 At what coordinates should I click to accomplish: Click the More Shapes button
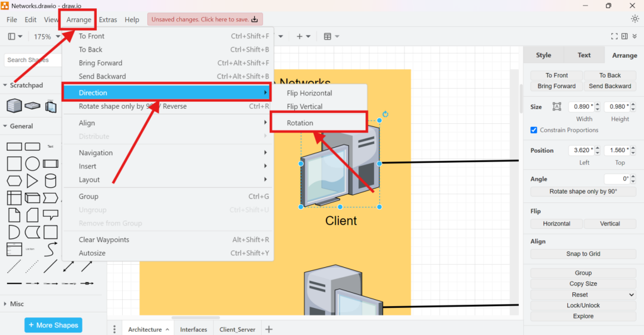(x=53, y=325)
